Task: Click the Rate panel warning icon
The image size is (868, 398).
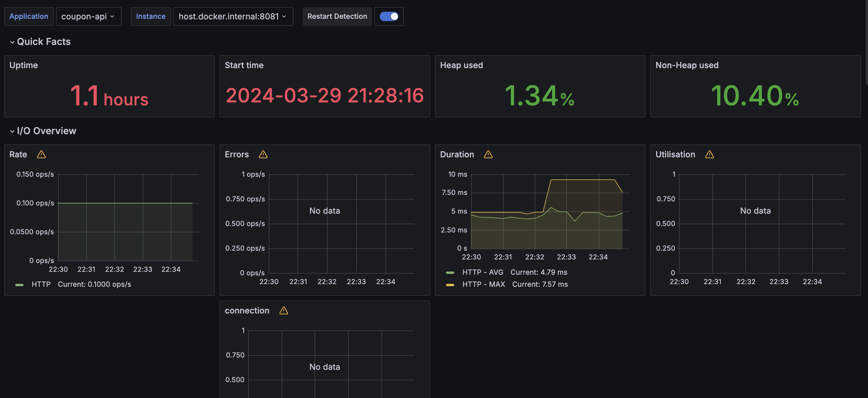Action: pos(41,154)
